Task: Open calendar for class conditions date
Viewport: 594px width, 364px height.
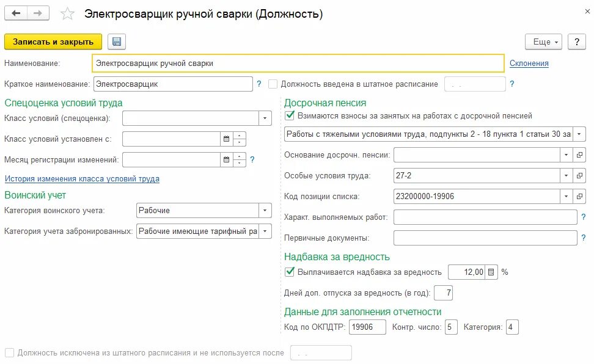Action: tap(226, 139)
